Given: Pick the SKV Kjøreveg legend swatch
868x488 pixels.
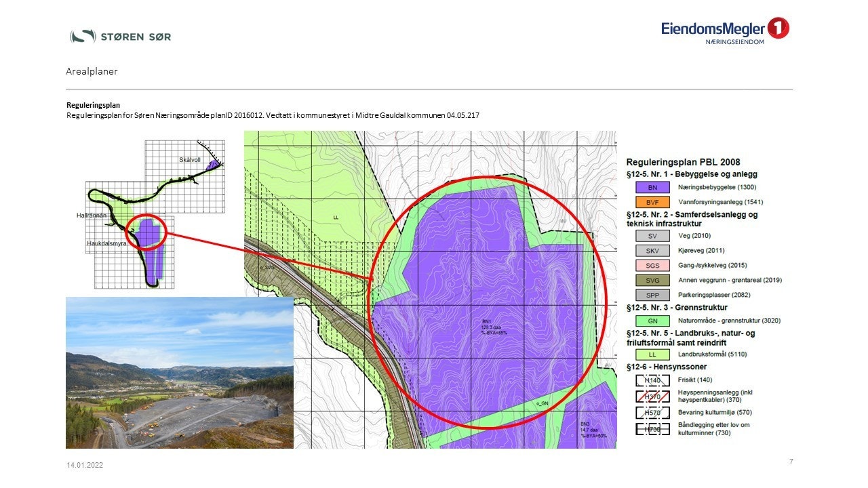Looking at the screenshot, I should (x=653, y=251).
